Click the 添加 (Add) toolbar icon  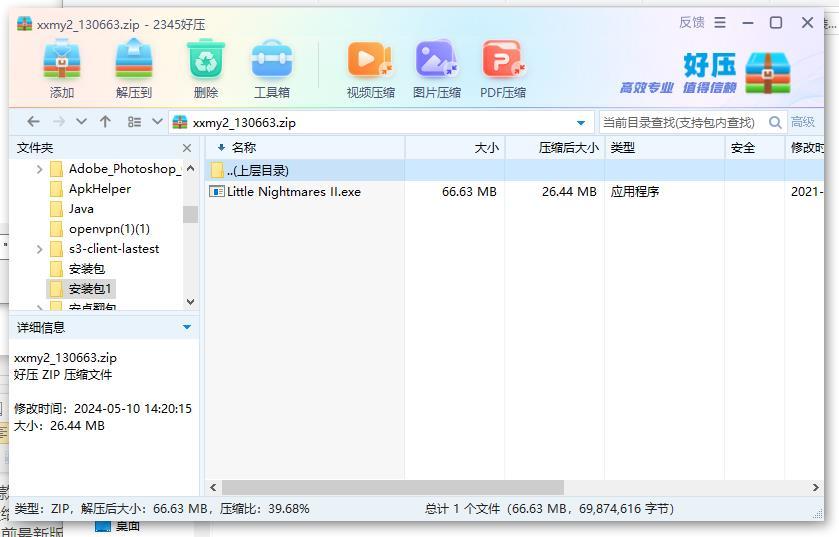pos(62,60)
